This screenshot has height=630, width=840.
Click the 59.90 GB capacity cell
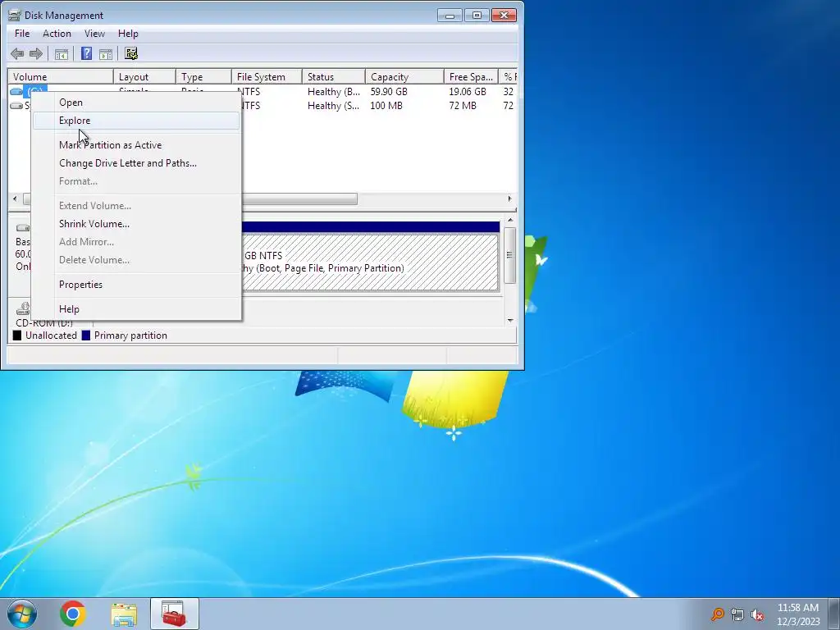389,92
